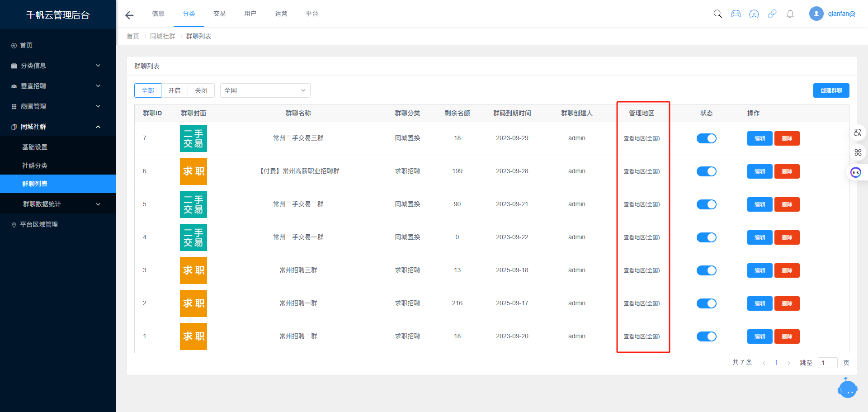Switch to the 交易 top tab
This screenshot has width=868, height=412.
220,14
